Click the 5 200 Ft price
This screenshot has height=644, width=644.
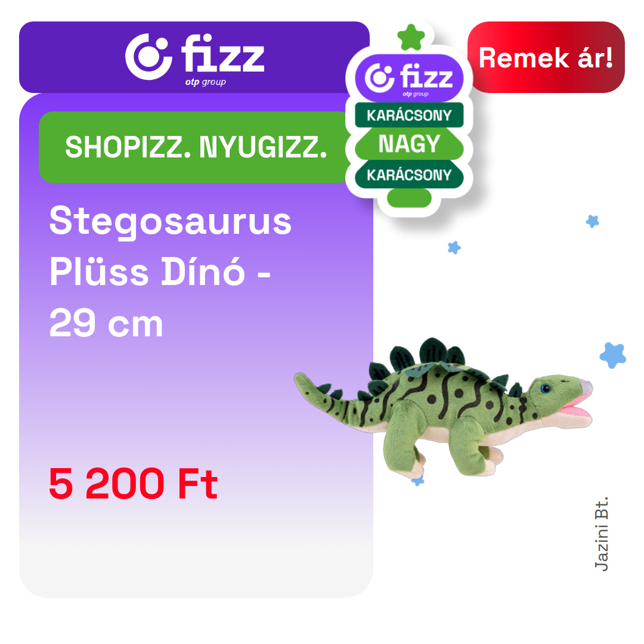pos(133,484)
